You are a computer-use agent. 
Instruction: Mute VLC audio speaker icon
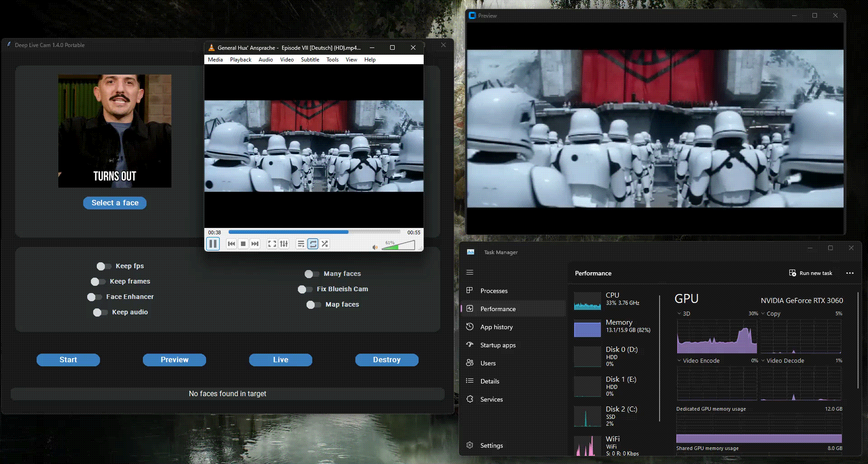[x=375, y=247]
